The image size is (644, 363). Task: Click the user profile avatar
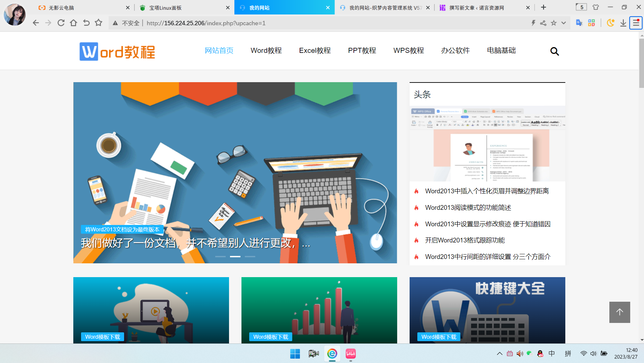(x=14, y=14)
